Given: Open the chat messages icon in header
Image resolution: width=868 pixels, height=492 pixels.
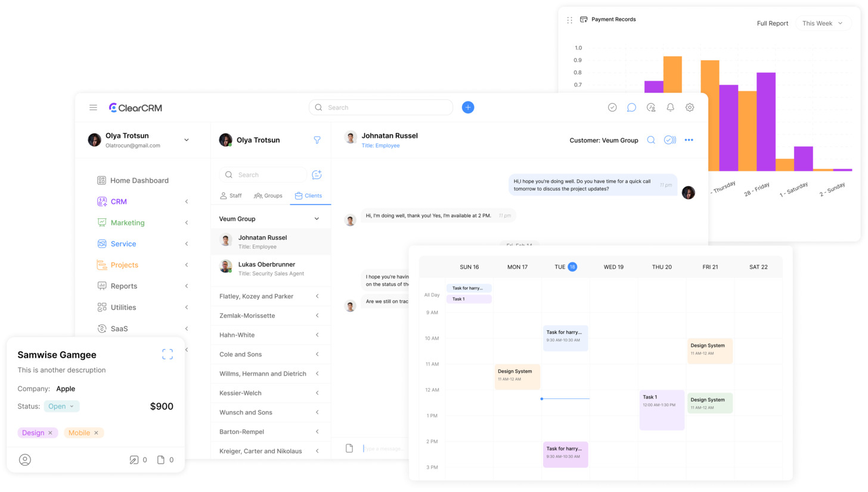Looking at the screenshot, I should [x=631, y=107].
